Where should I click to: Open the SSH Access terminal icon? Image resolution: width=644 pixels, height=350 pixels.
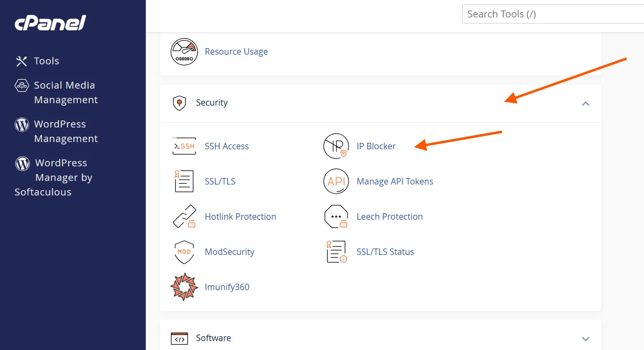coord(184,146)
